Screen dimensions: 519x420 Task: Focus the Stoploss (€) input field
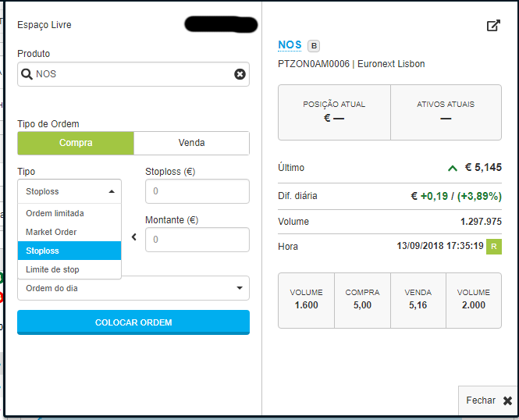tap(197, 191)
